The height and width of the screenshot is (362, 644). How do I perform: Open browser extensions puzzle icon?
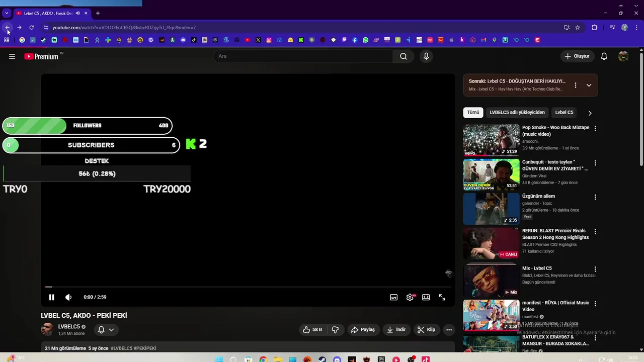595,28
